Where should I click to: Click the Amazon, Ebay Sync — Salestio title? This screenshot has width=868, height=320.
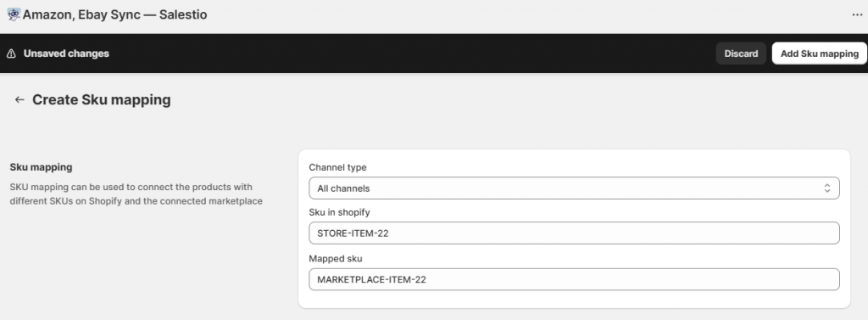114,15
